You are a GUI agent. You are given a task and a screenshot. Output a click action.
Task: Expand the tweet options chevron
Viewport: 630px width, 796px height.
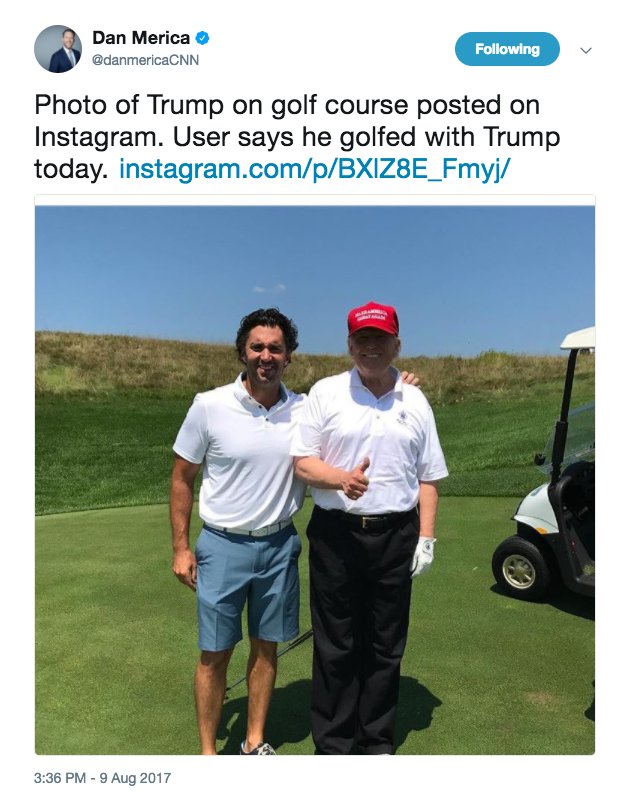tap(586, 50)
